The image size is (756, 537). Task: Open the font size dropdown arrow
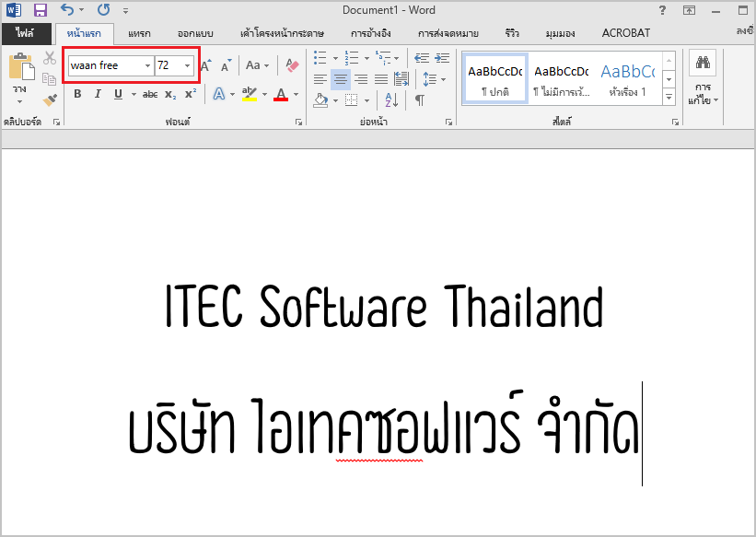tap(188, 65)
